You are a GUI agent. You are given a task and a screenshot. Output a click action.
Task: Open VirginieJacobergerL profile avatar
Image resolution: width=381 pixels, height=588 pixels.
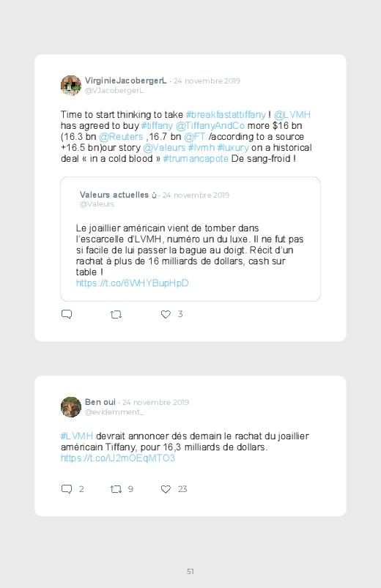point(71,86)
